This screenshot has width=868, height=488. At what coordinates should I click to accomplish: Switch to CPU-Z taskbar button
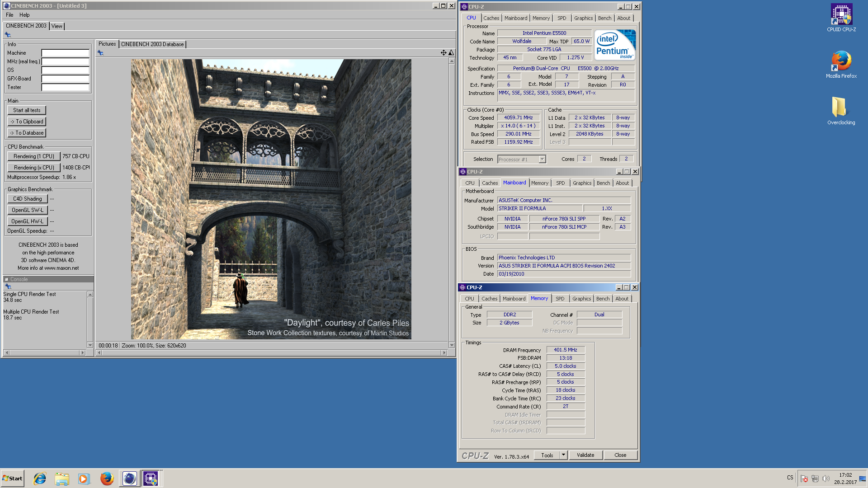151,479
